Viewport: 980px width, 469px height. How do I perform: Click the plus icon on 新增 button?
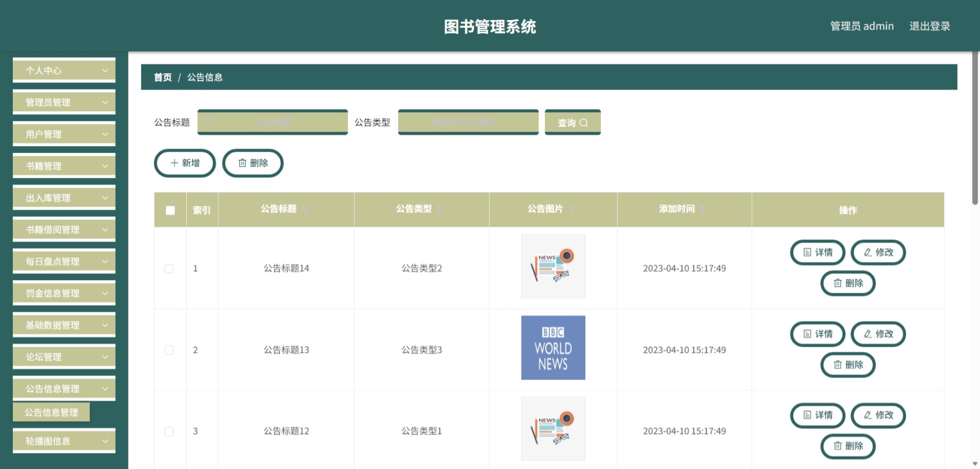174,163
